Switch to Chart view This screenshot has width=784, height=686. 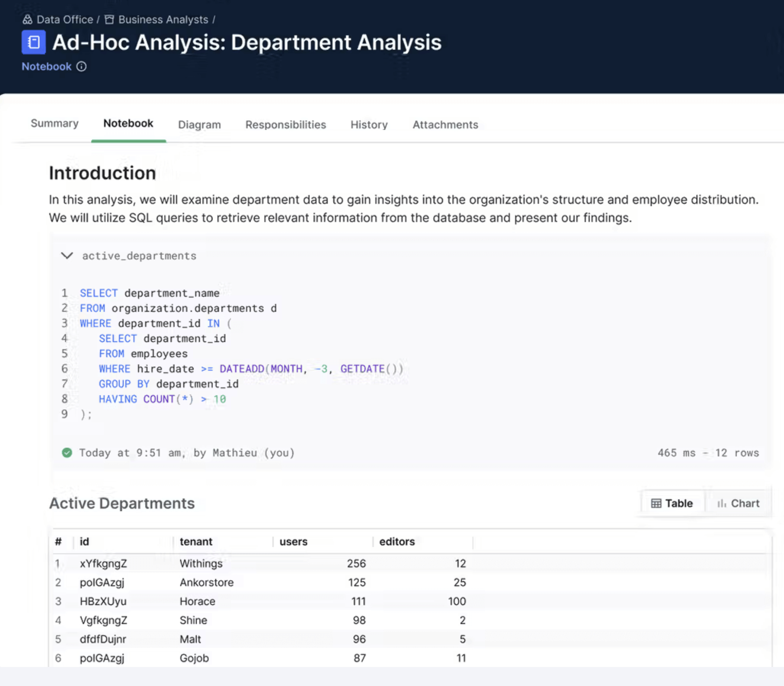click(x=738, y=503)
